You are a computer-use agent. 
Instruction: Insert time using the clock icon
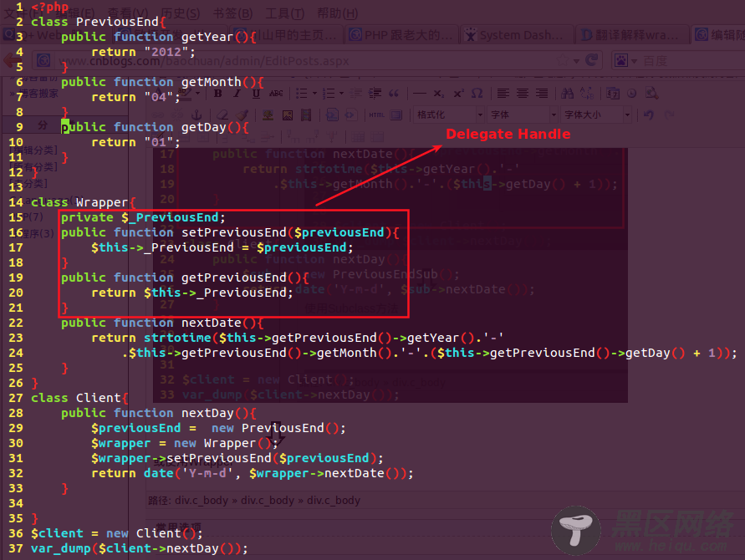coord(631,94)
